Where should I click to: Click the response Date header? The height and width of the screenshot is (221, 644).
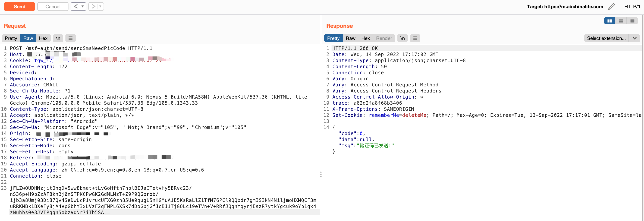pos(385,54)
